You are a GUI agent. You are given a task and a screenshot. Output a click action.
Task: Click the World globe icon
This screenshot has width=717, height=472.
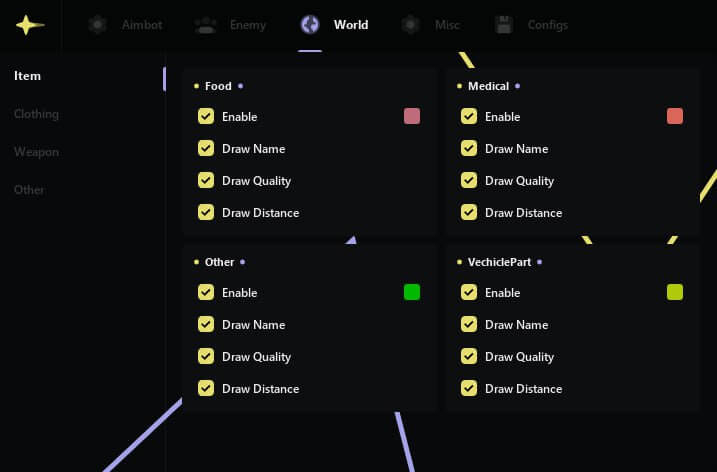pos(310,25)
